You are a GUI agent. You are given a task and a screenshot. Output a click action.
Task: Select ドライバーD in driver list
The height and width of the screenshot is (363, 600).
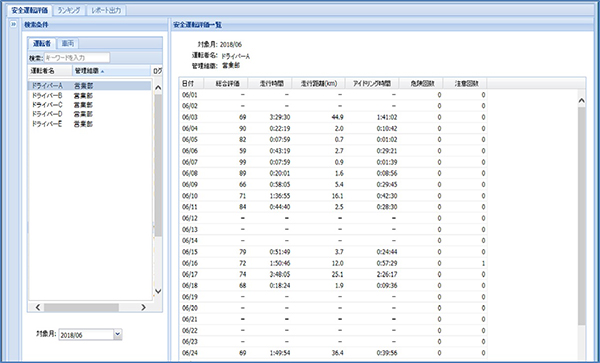pyautogui.click(x=90, y=114)
